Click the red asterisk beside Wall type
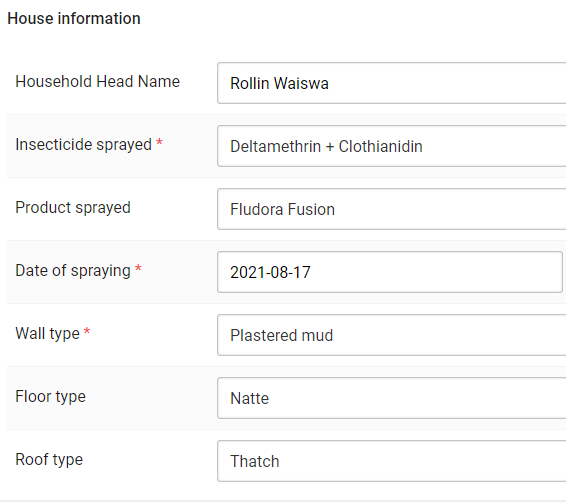The width and height of the screenshot is (566, 502). click(x=87, y=331)
